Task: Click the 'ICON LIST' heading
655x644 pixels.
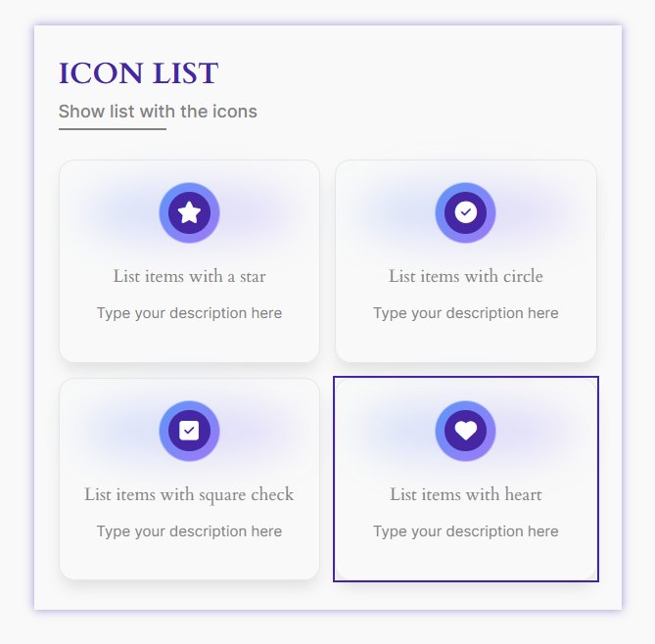Action: point(138,73)
